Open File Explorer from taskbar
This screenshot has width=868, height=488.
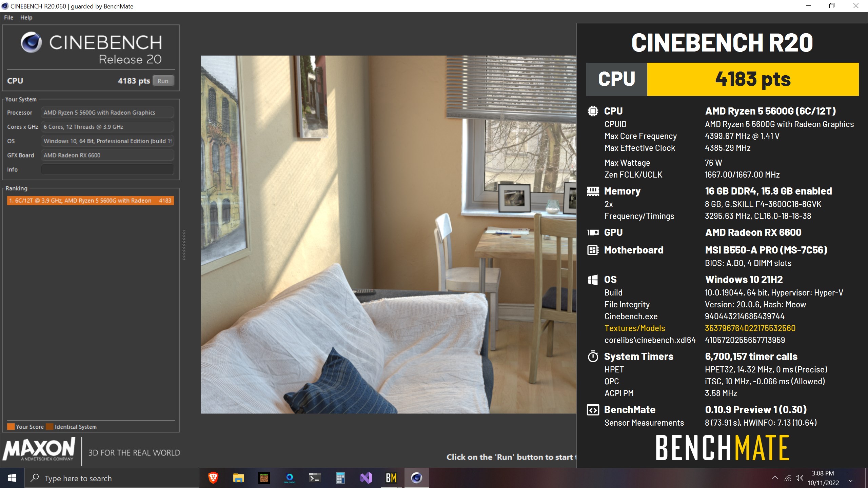click(x=239, y=478)
